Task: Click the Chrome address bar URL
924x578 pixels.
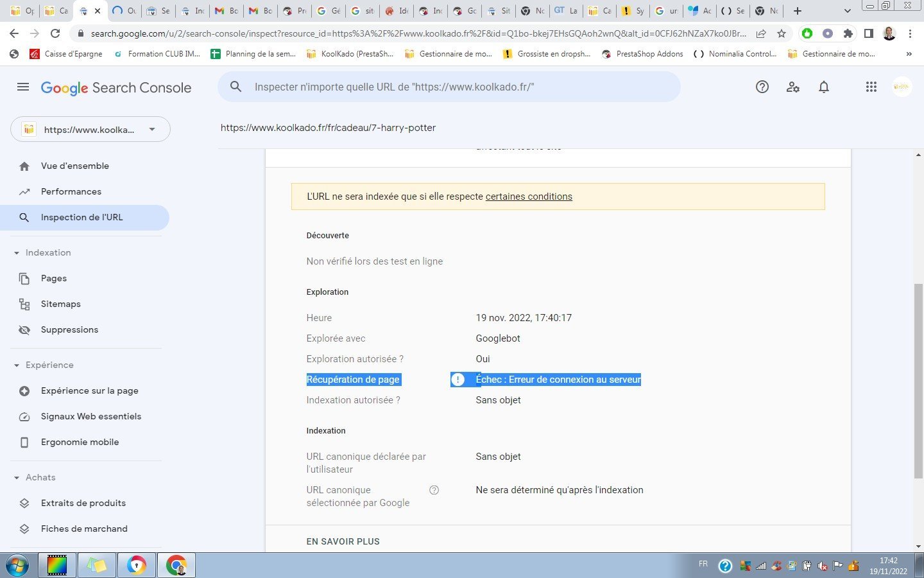Action: click(418, 33)
